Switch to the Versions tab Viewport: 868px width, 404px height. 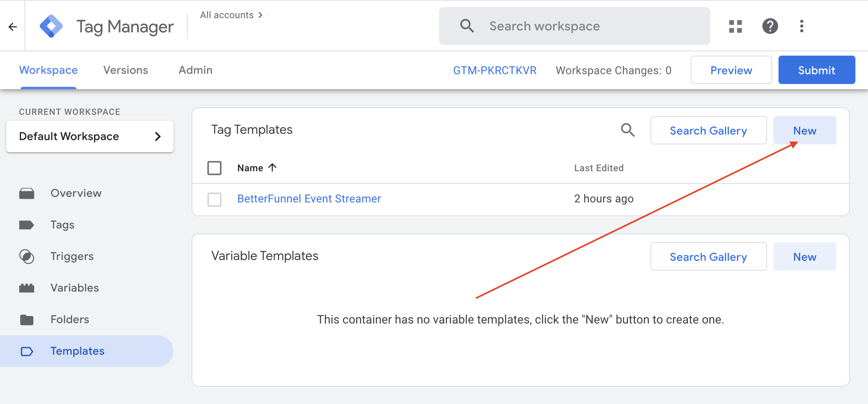click(x=126, y=70)
